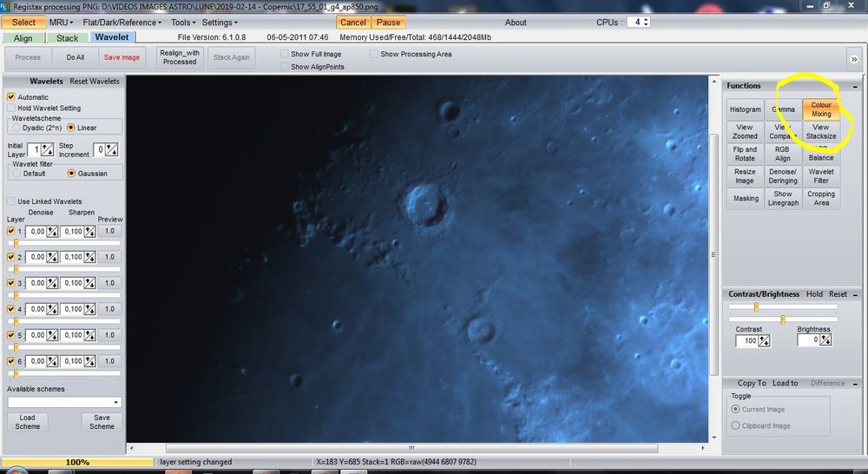Open the Wavelet Filter function

tap(821, 176)
